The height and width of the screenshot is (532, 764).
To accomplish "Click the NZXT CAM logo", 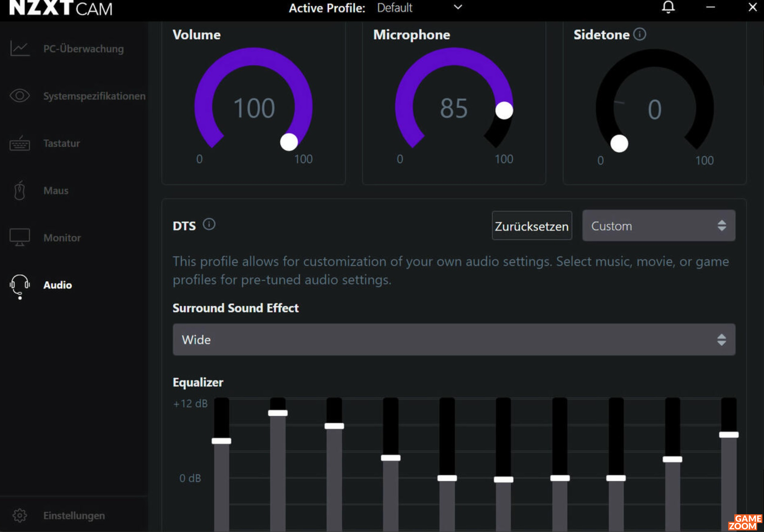I will click(x=61, y=8).
